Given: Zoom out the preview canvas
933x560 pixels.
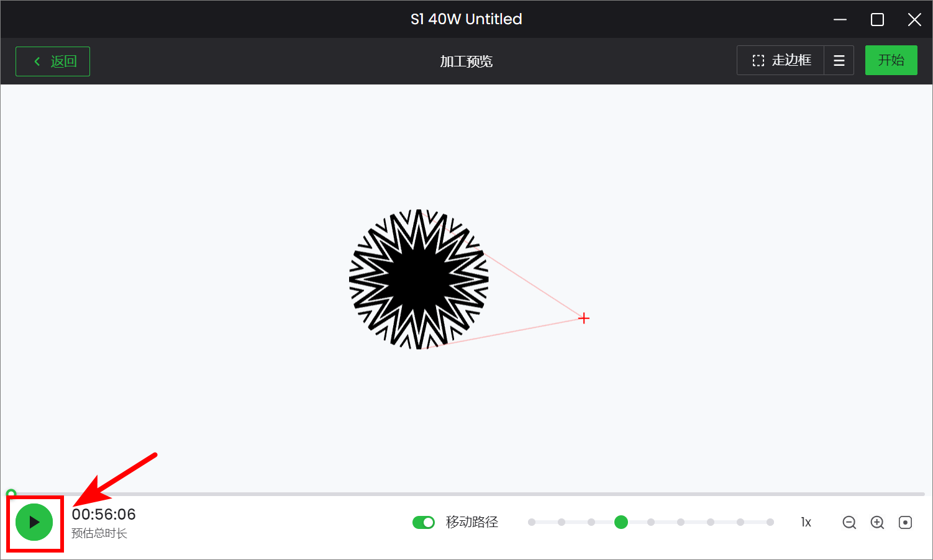Looking at the screenshot, I should tap(849, 523).
